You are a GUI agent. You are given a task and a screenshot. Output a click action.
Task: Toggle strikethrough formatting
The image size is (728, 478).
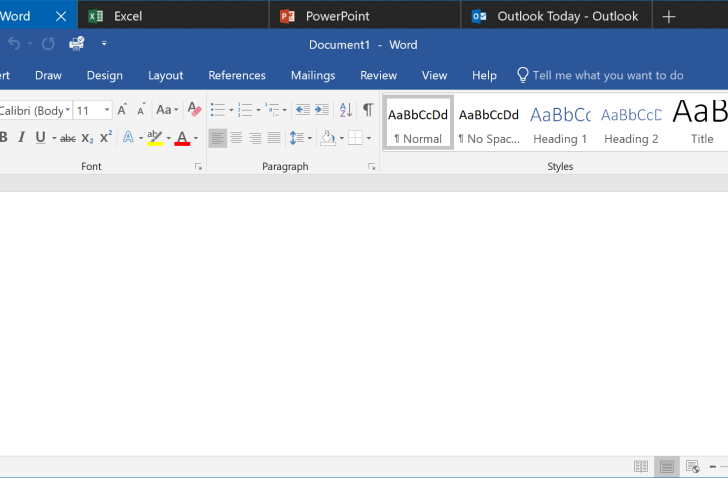coord(68,138)
